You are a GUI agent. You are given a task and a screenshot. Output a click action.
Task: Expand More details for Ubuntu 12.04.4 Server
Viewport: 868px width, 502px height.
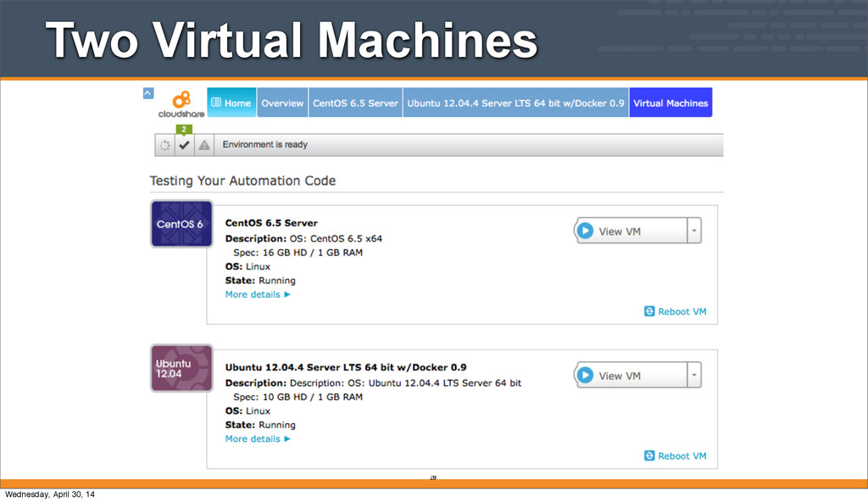pos(258,439)
